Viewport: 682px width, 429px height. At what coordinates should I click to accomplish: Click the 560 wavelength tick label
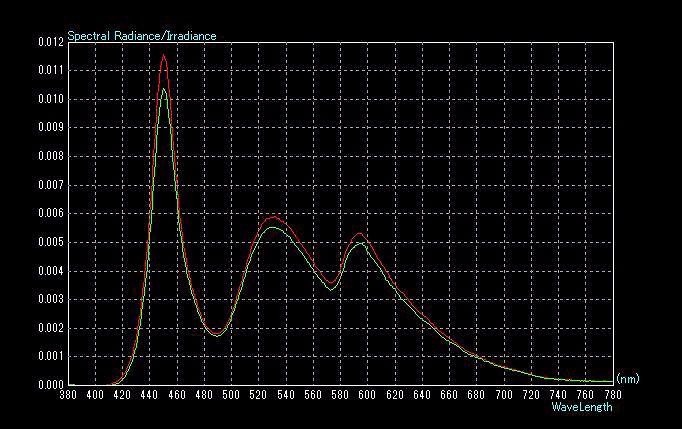tap(313, 395)
